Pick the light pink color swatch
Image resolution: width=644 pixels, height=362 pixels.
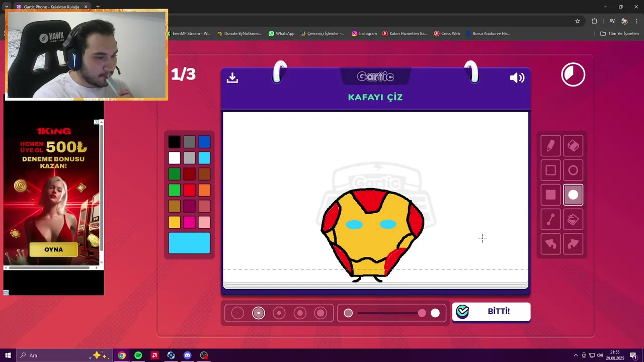[204, 222]
